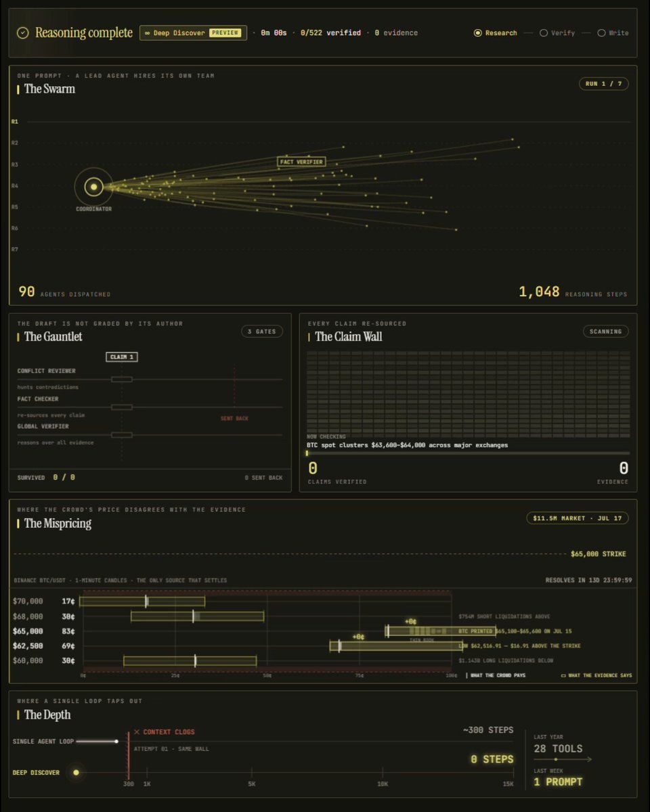Click the 0 Claims Verified count
650x812 pixels.
(x=337, y=472)
